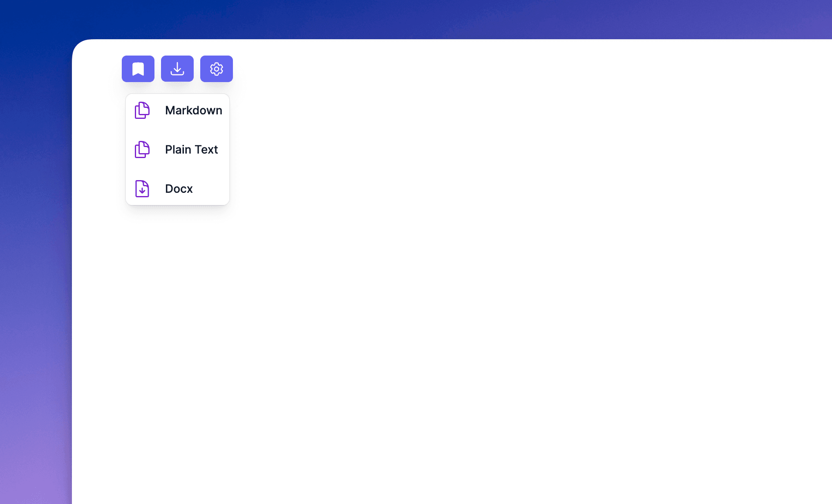
Task: Click the 'Markdown' text label
Action: [x=193, y=110]
